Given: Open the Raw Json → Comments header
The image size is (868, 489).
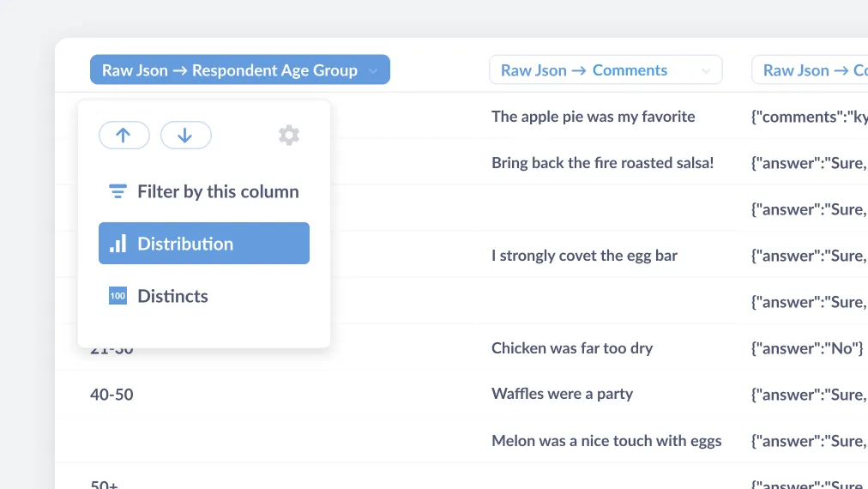Looking at the screenshot, I should 584,70.
